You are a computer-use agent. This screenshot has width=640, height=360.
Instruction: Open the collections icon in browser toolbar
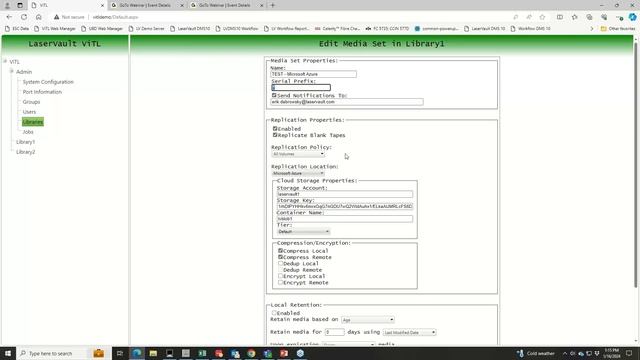(589, 17)
